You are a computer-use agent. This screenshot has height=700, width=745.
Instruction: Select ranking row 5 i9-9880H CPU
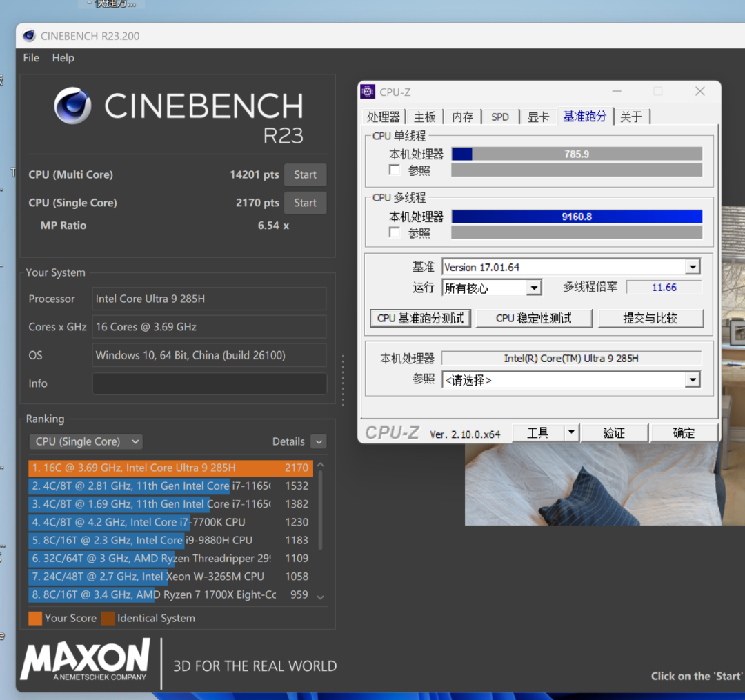coord(170,540)
